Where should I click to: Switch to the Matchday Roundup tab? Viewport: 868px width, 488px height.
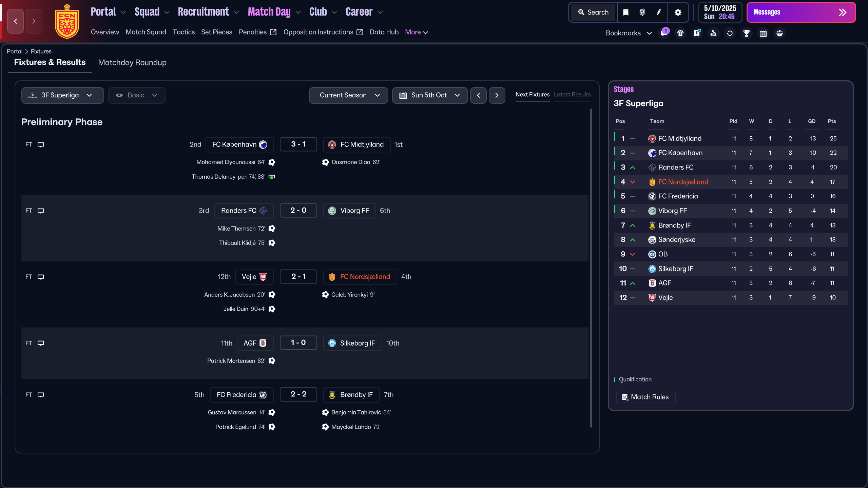(132, 62)
